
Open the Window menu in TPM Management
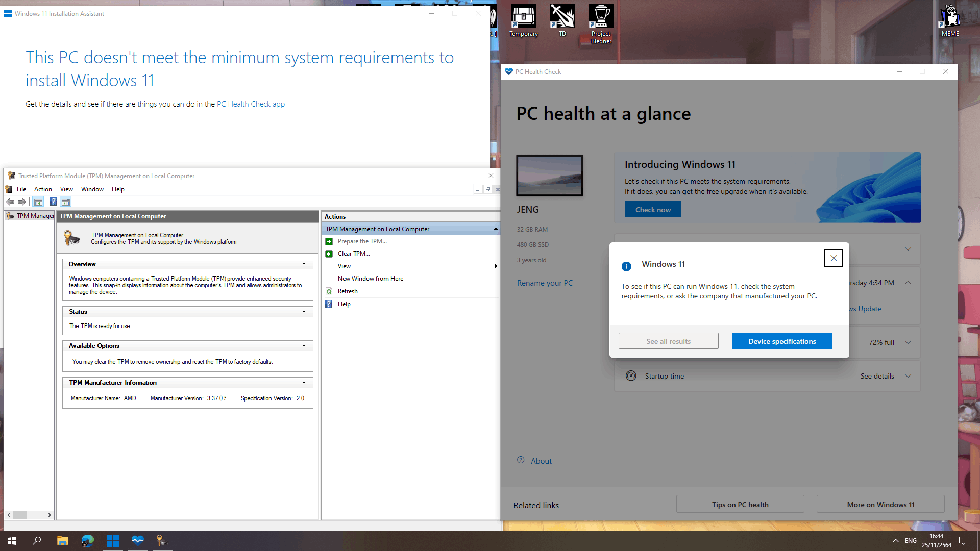(91, 189)
